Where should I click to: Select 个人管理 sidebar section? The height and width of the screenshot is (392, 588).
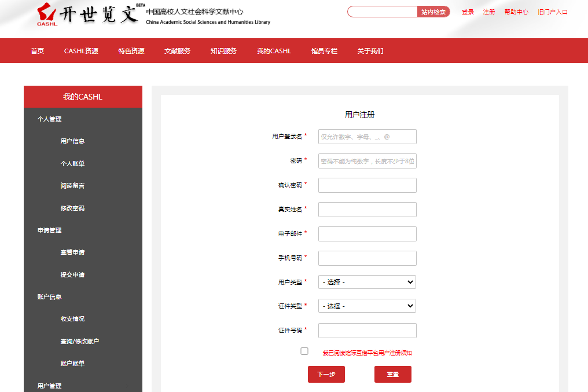(50, 119)
